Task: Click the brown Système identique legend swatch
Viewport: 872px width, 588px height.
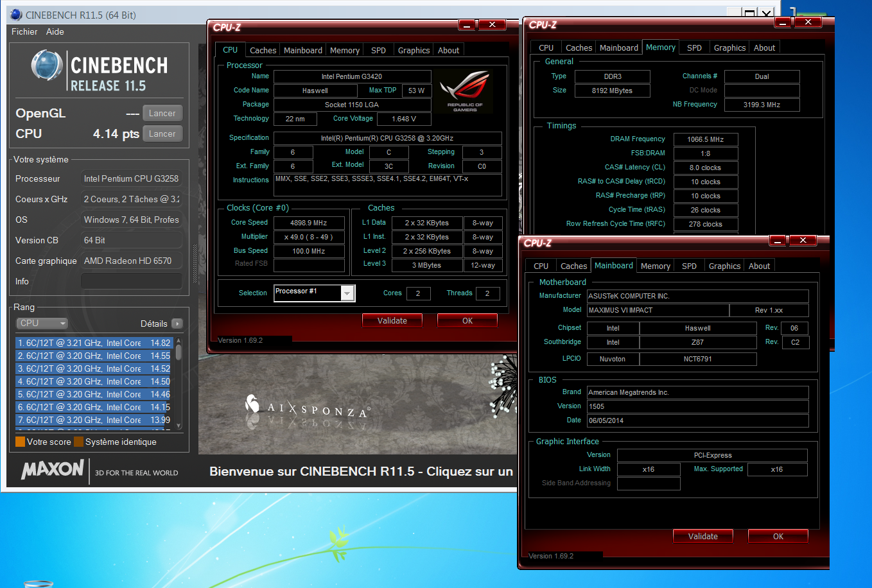Action: click(78, 442)
